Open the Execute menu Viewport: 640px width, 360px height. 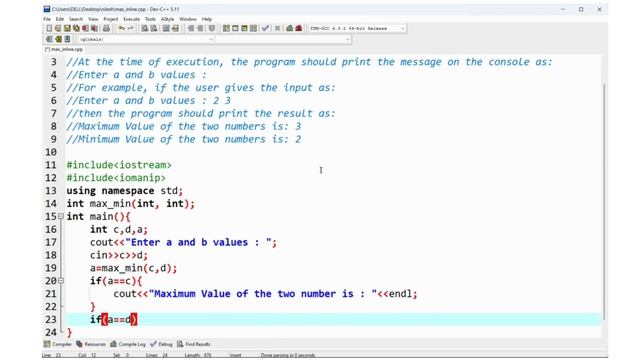(131, 19)
